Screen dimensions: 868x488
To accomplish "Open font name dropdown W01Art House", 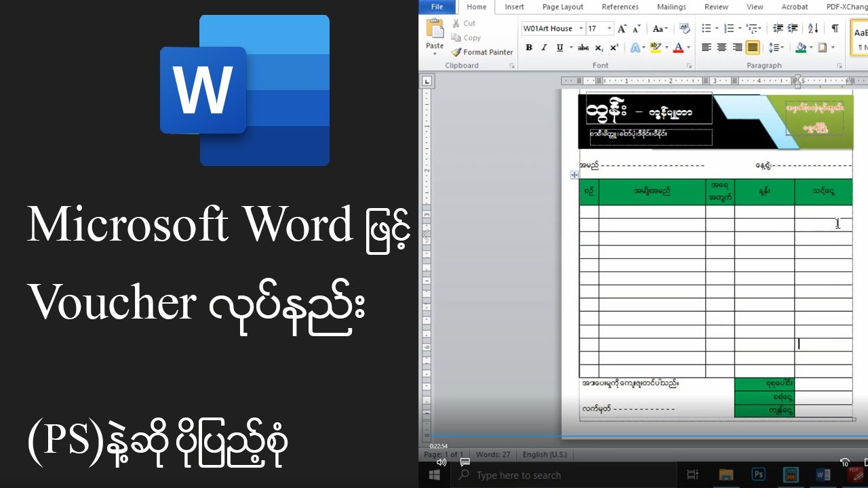I will click(x=581, y=28).
